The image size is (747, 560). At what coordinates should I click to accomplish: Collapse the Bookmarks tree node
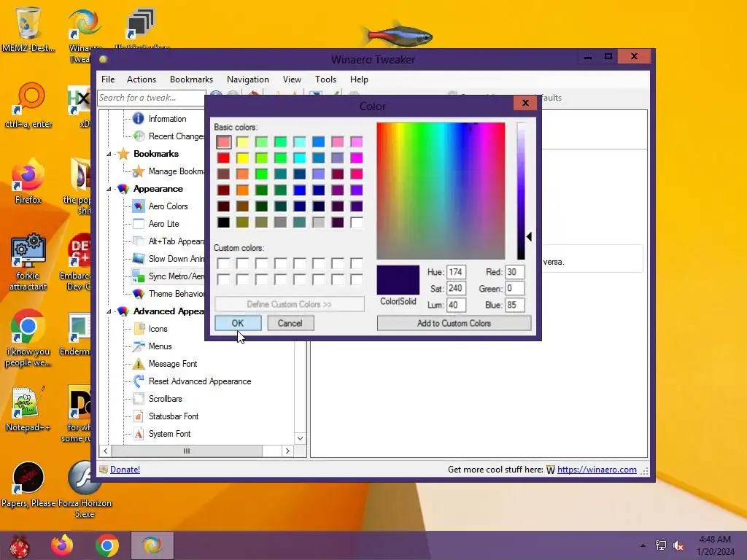click(109, 154)
